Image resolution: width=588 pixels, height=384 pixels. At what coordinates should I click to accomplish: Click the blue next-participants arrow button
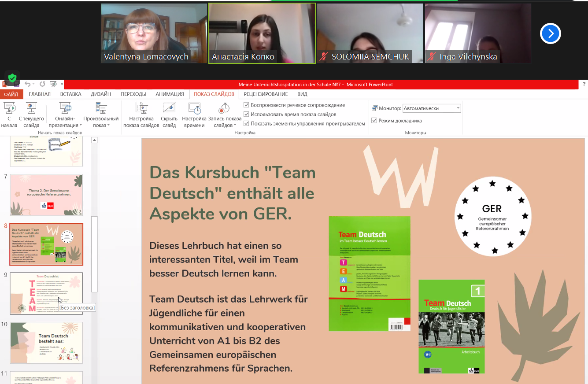pos(551,33)
